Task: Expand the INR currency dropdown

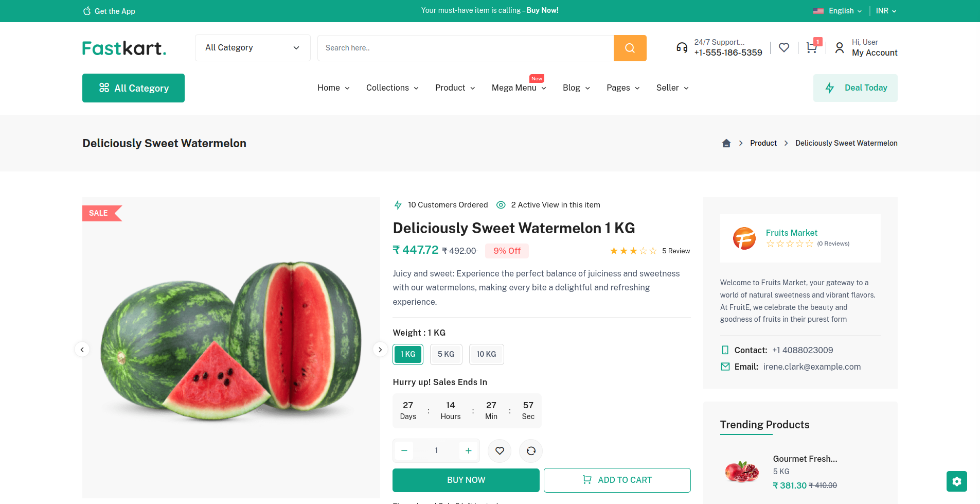Action: tap(886, 11)
